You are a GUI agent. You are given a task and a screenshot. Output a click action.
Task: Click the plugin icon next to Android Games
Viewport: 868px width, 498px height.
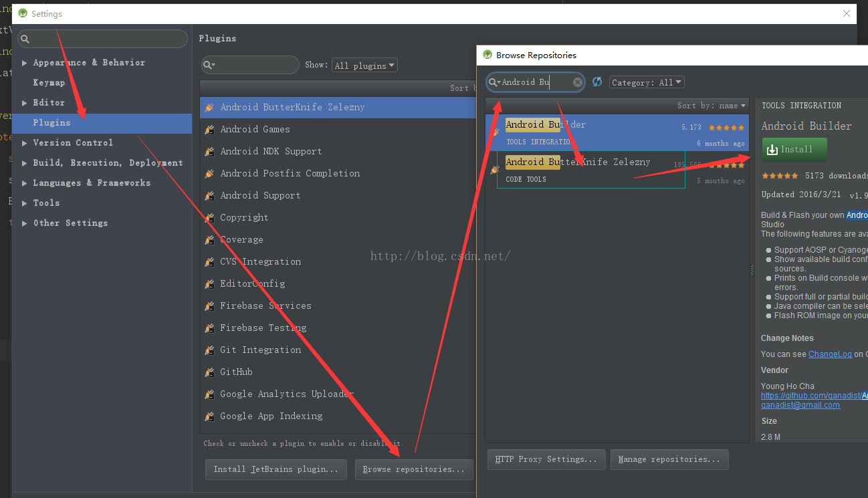(x=209, y=129)
